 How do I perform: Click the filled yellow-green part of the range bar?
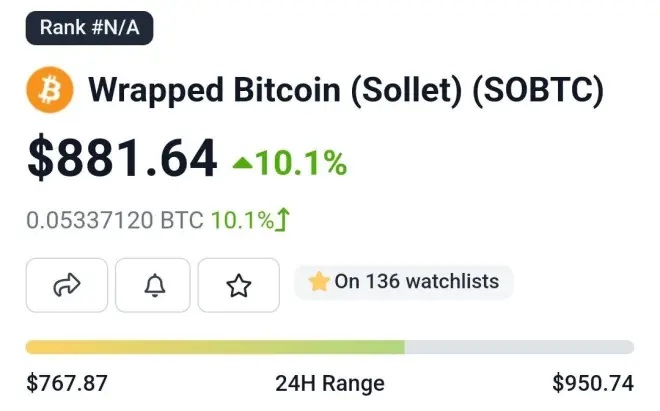tap(215, 347)
